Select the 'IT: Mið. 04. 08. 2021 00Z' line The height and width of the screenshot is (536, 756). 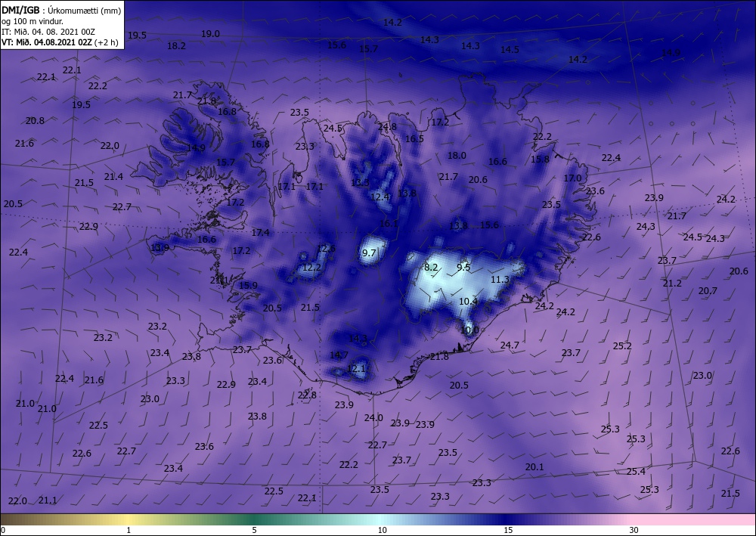[48, 32]
